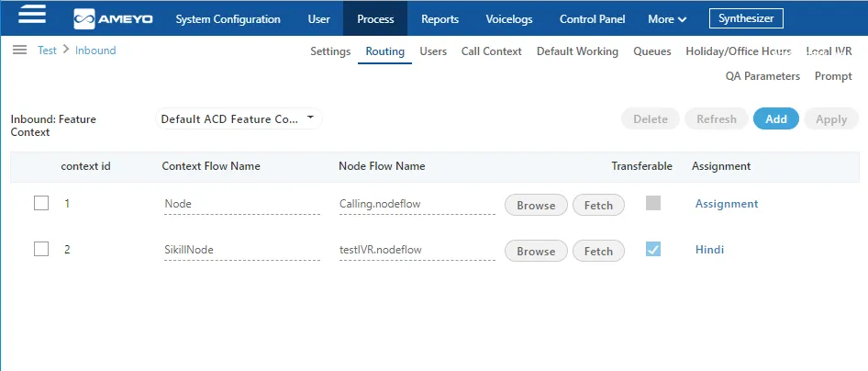868x371 pixels.
Task: Click Fetch for testIVR.nodeflow row
Action: coord(598,251)
